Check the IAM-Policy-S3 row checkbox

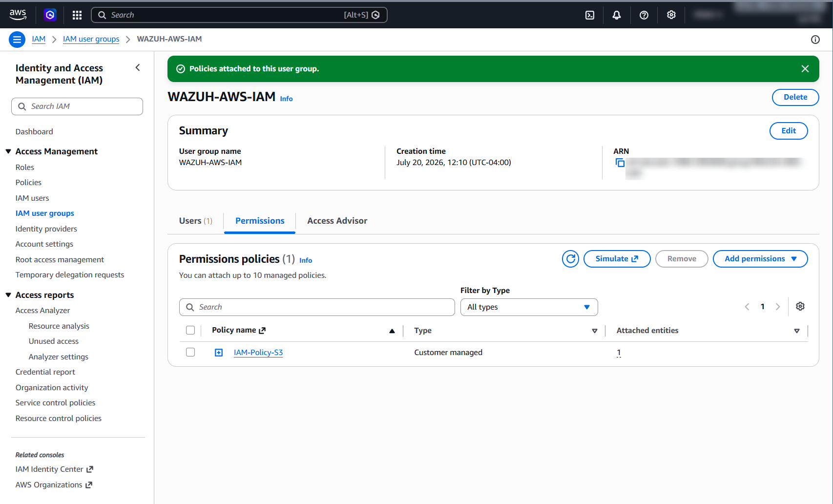point(190,352)
